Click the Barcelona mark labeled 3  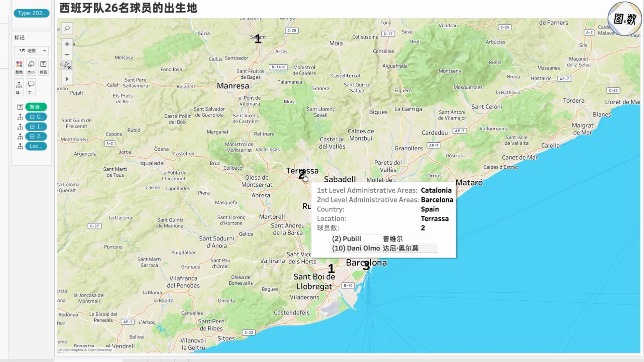(x=366, y=266)
